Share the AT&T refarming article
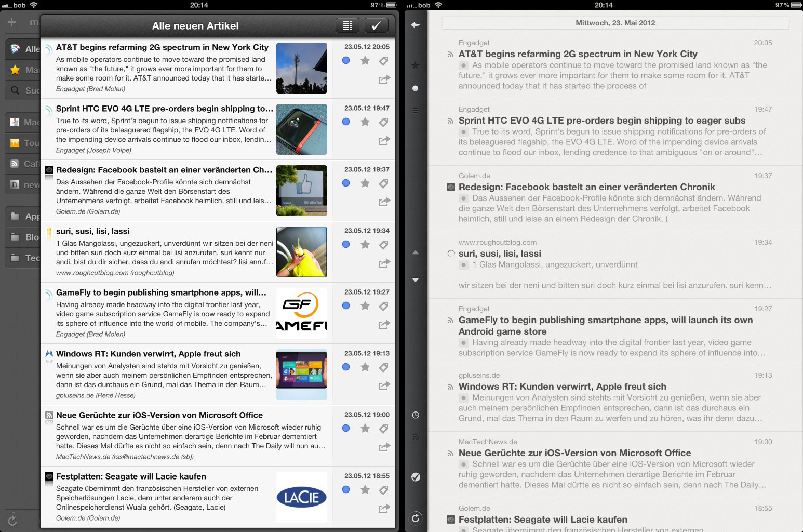803x532 pixels. [x=384, y=79]
